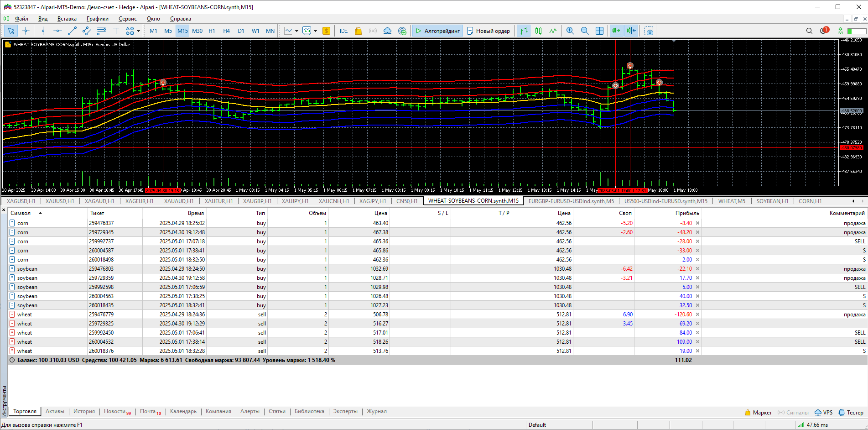Screen dimensions: 868x430
Task: Take a chart screenshot with camera icon
Action: 649,31
